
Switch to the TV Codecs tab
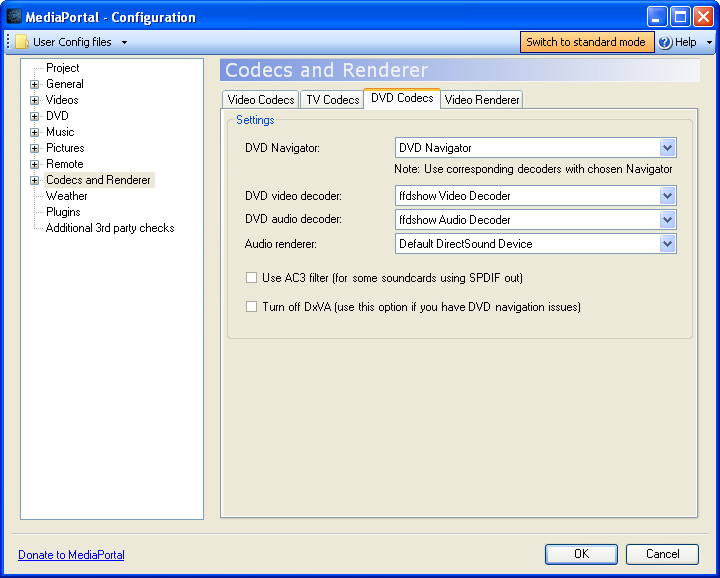tap(331, 100)
